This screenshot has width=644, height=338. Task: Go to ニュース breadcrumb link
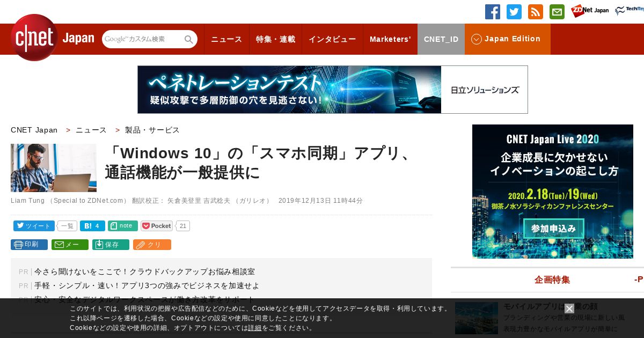91,130
